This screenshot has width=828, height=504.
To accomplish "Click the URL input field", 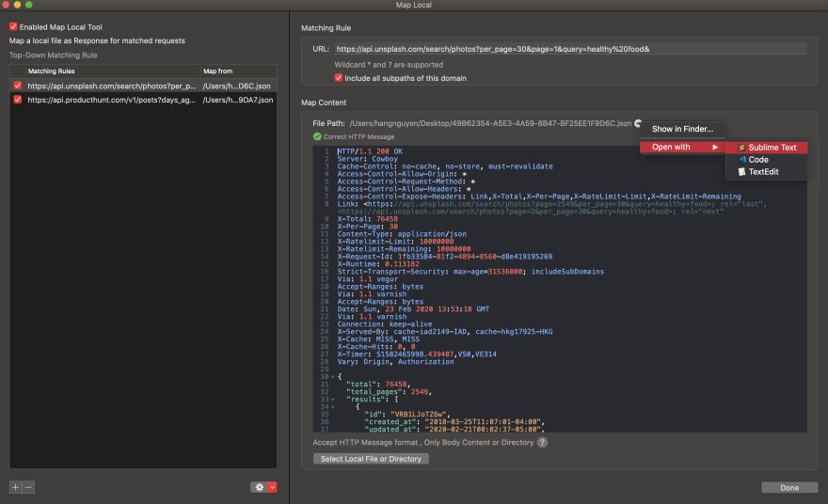I will (x=570, y=49).
